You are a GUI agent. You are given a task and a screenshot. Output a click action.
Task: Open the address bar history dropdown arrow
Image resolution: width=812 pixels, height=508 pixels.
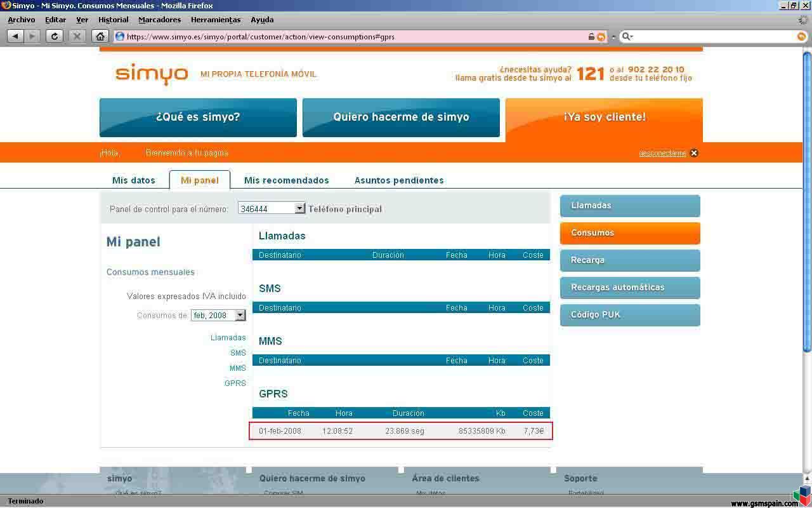(613, 37)
